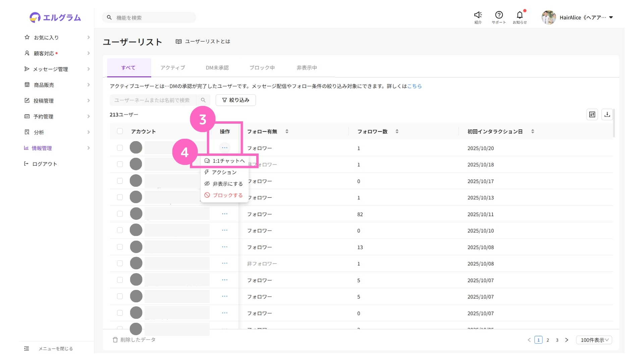Image resolution: width=644 pixels, height=362 pixels.
Task: Expand the account dropdown HairAlice
Action: tap(611, 17)
